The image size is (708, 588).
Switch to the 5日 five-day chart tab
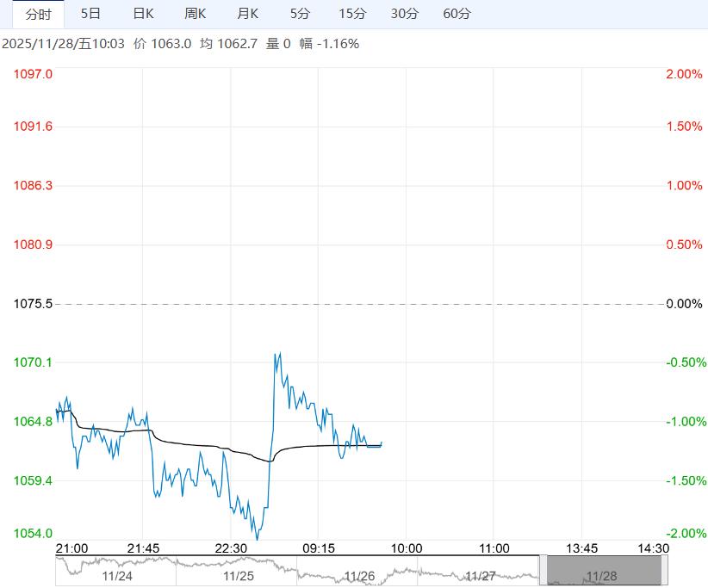point(91,14)
